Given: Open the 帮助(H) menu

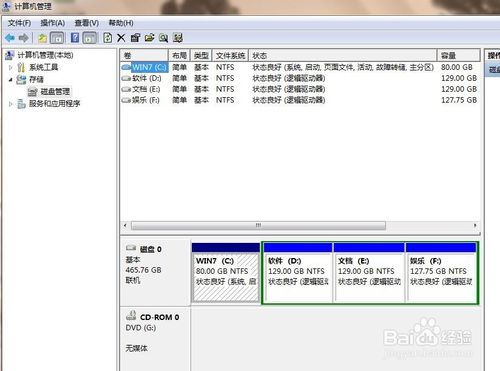Looking at the screenshot, I should (x=121, y=23).
